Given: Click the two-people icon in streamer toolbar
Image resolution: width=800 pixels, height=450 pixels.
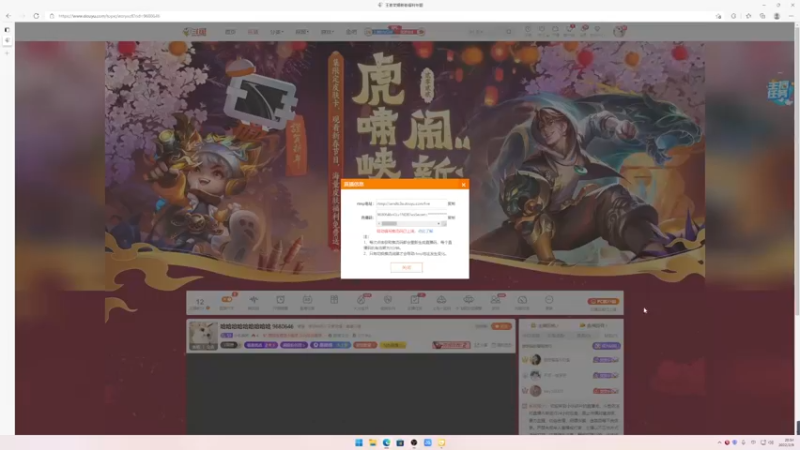Looking at the screenshot, I should click(495, 300).
